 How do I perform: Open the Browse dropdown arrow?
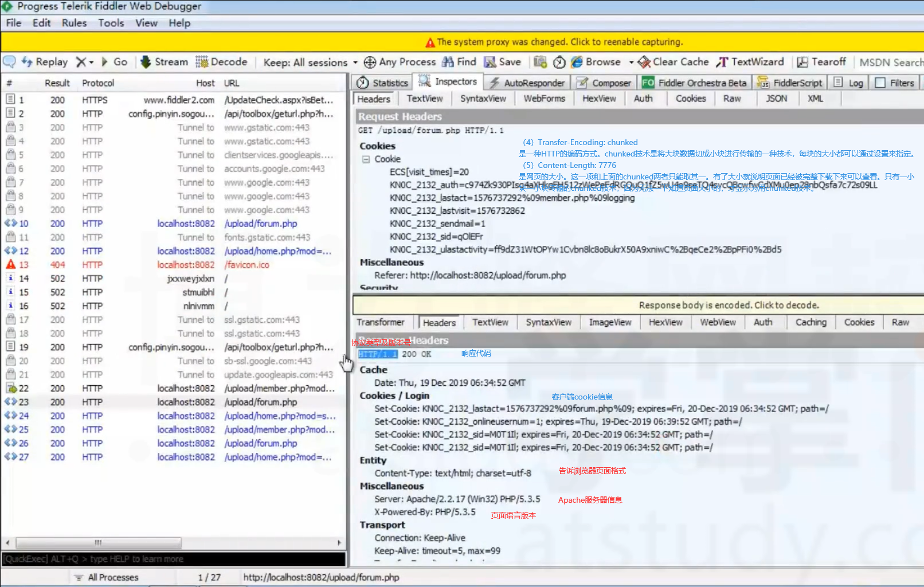tap(631, 62)
